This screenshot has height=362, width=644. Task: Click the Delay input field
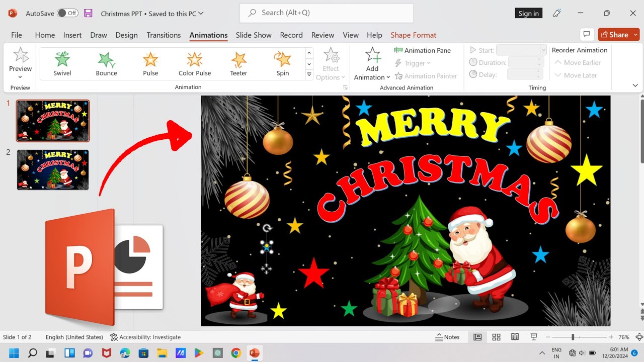(x=526, y=74)
